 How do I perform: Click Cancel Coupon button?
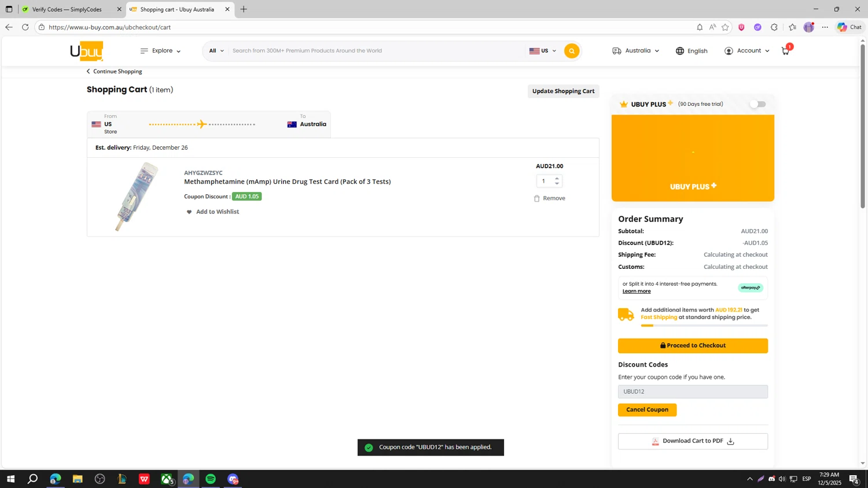pos(647,410)
